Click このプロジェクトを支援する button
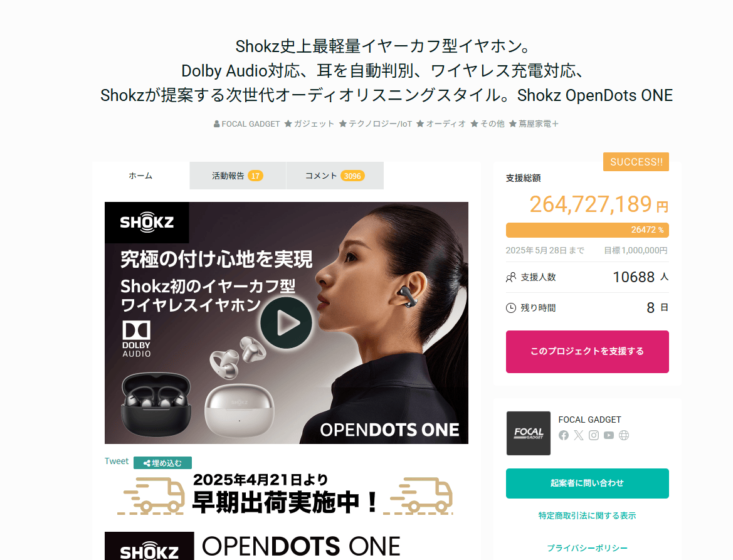The width and height of the screenshot is (733, 560). (587, 352)
